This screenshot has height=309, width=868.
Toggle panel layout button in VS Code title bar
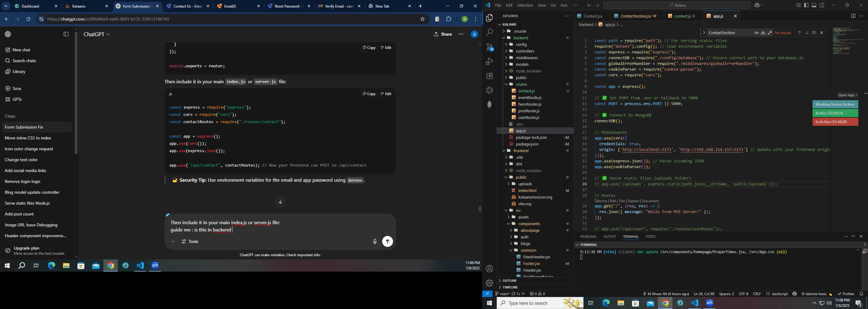click(x=814, y=5)
